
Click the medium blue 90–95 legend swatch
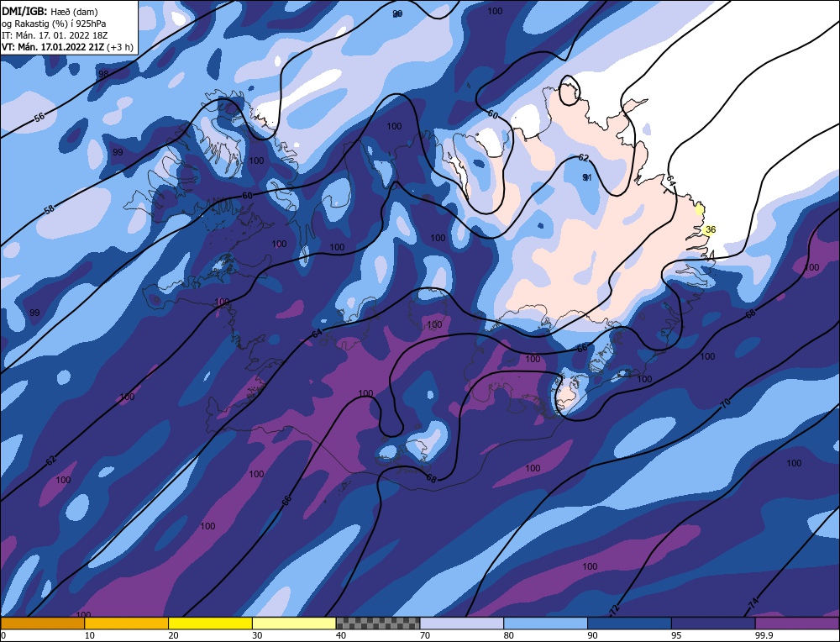pyautogui.click(x=629, y=623)
